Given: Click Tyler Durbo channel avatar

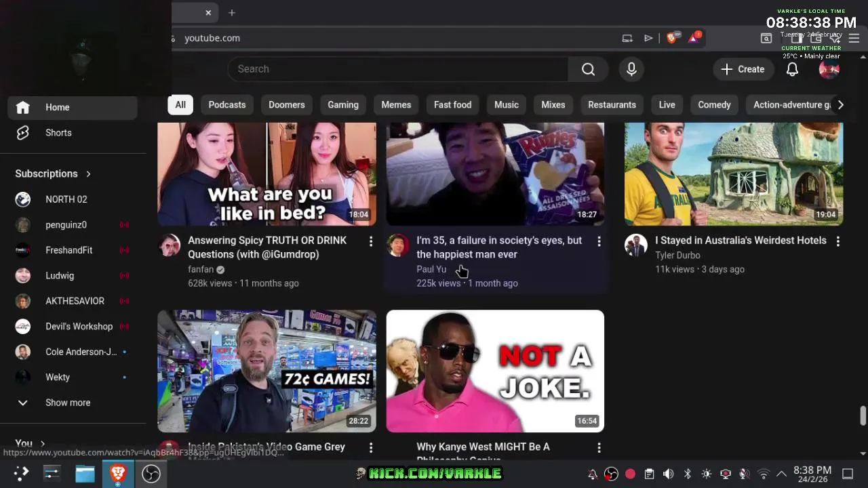Looking at the screenshot, I should (636, 245).
